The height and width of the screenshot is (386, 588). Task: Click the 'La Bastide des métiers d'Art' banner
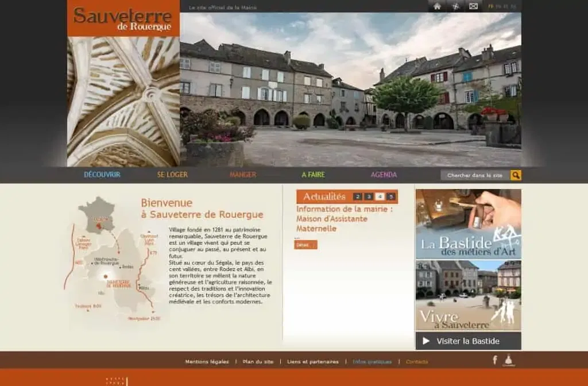[x=469, y=221]
